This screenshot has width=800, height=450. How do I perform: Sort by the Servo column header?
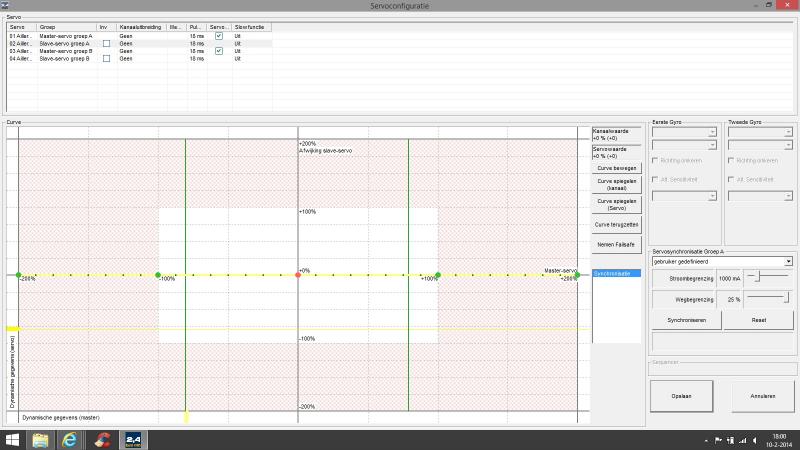click(22, 27)
